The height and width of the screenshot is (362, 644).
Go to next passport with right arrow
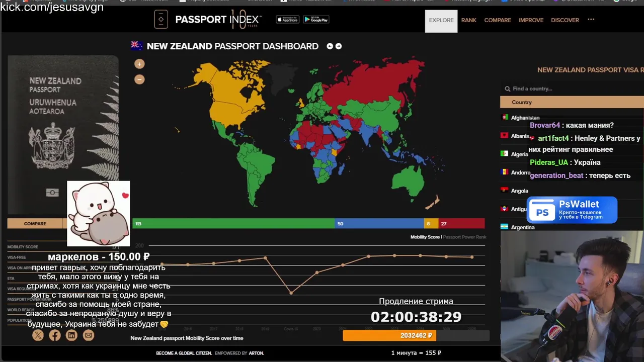tap(339, 46)
